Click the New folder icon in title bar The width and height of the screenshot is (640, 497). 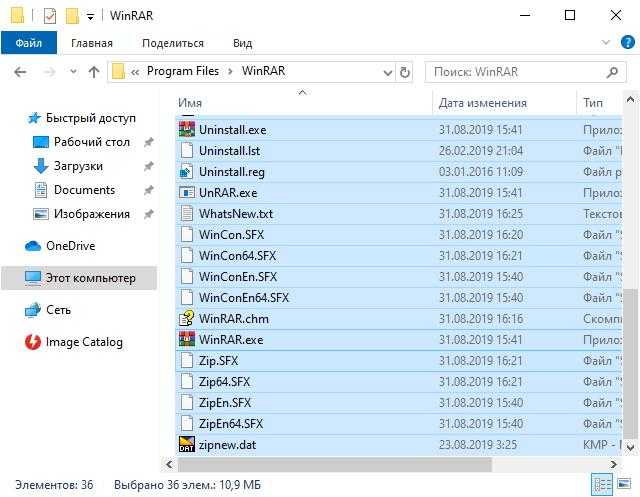(72, 16)
